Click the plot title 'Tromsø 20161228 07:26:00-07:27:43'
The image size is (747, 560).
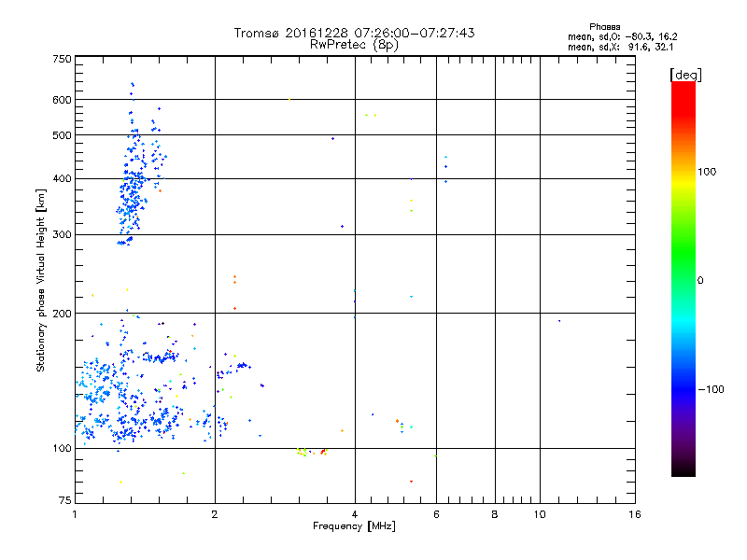pyautogui.click(x=354, y=33)
